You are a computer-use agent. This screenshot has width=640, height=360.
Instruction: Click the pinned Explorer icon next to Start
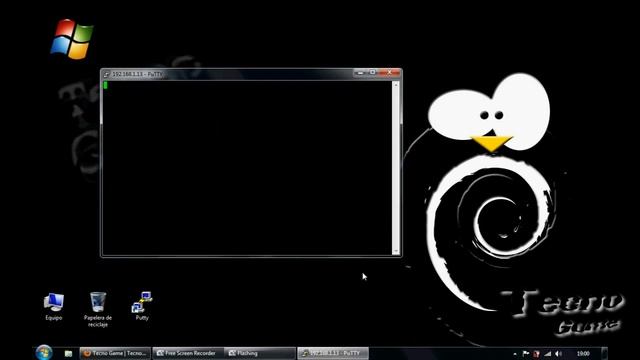point(68,353)
